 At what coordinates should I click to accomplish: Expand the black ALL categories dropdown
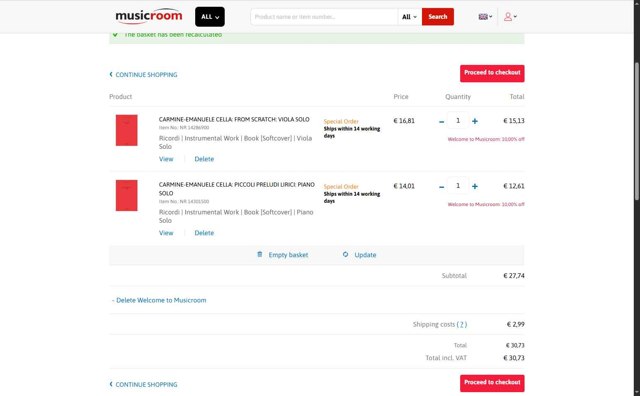pyautogui.click(x=210, y=17)
